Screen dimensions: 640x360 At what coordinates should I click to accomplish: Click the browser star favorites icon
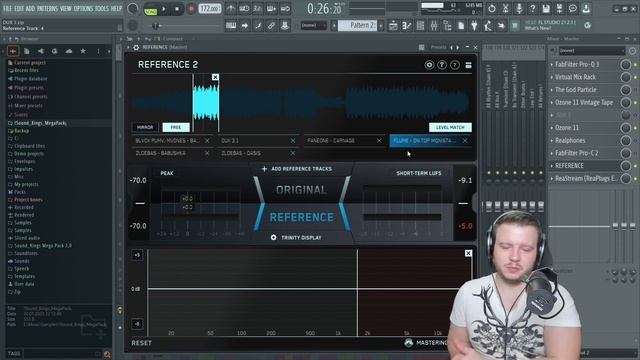coord(83,51)
